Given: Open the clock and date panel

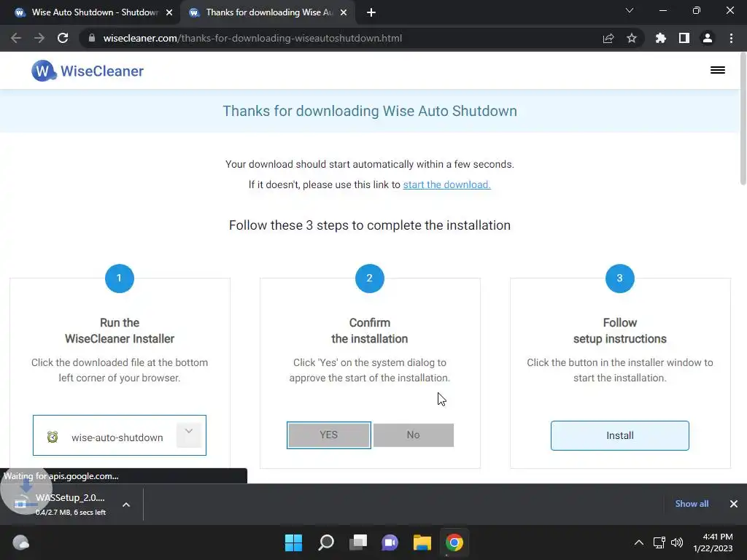Looking at the screenshot, I should (x=713, y=542).
